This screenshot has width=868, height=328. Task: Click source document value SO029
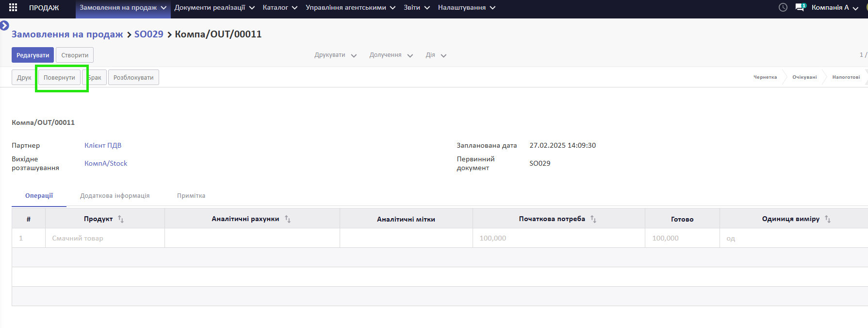click(x=540, y=163)
